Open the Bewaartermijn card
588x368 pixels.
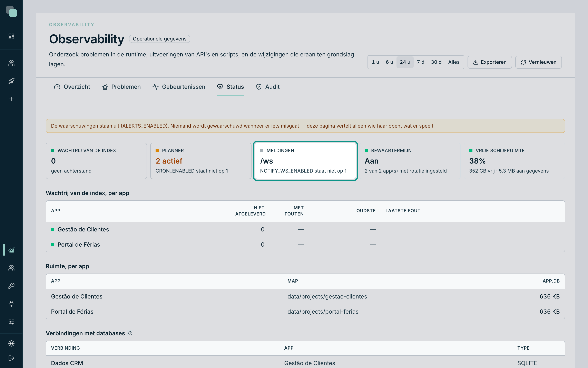click(410, 161)
